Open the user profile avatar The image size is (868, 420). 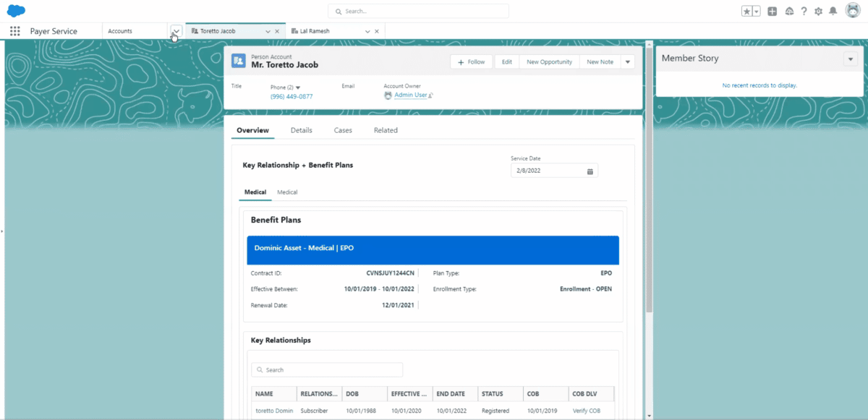[x=852, y=11]
